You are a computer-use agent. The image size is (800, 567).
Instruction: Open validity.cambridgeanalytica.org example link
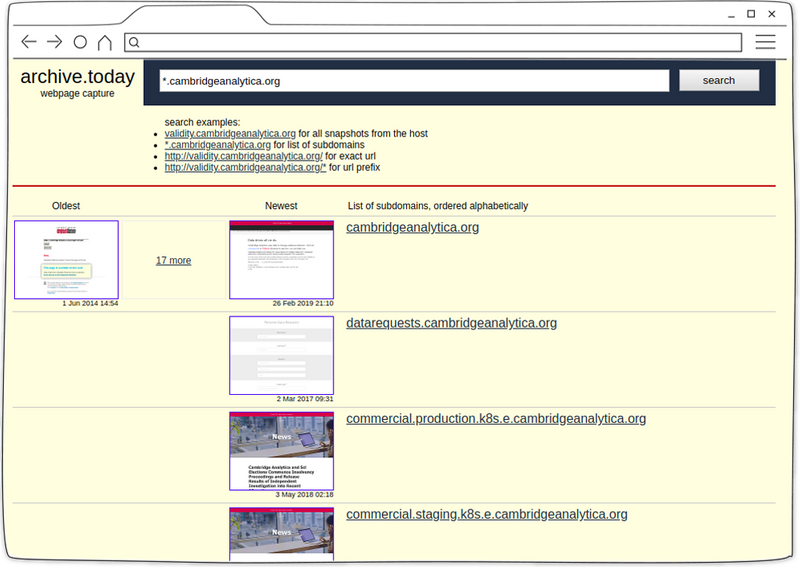[230, 133]
